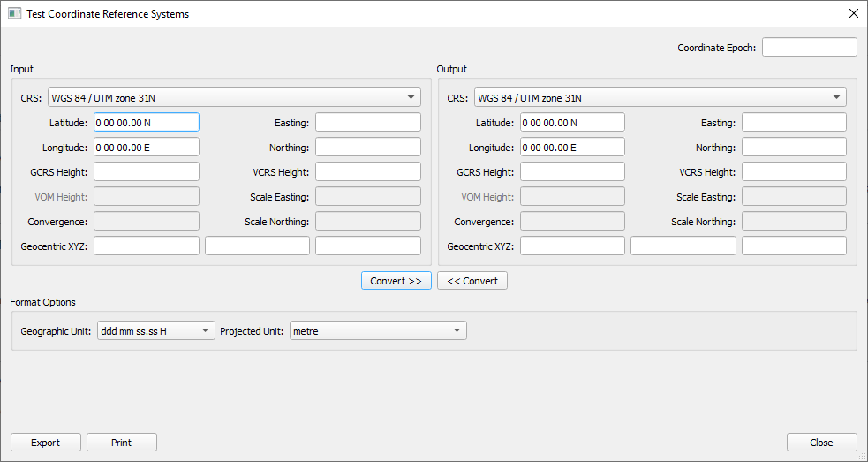Click the Print button
Viewport: 868px width, 462px height.
tap(122, 443)
